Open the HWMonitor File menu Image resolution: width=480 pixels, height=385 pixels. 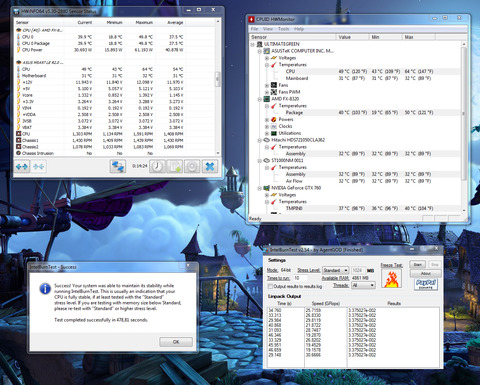[254, 29]
